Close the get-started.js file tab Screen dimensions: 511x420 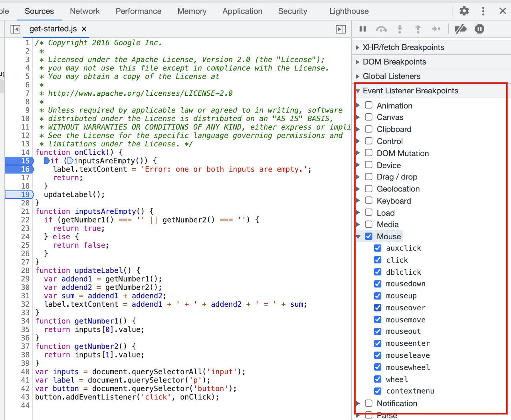tap(84, 29)
